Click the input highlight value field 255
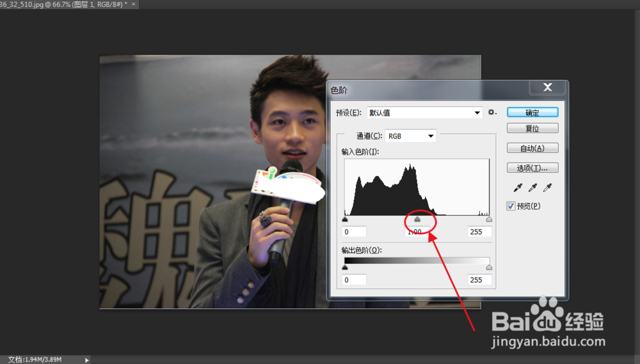640x364 pixels. point(479,232)
